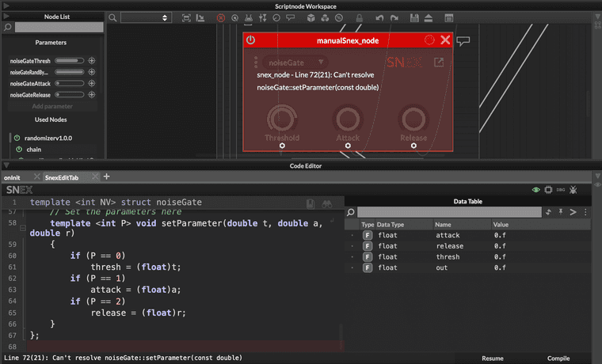Click the red error icon in workspace toolbar
602x364 pixels.
point(221,17)
